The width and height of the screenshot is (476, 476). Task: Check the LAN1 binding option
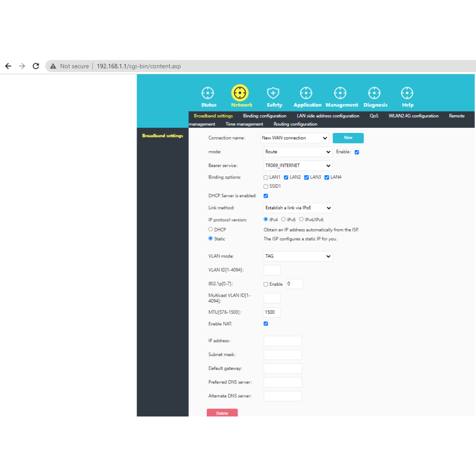pos(265,177)
